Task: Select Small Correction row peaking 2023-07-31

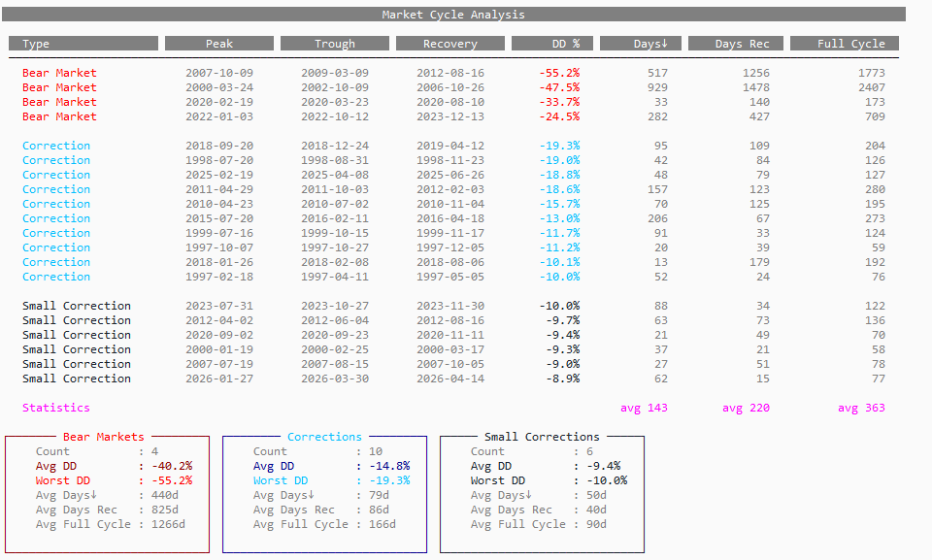Action: pyautogui.click(x=453, y=306)
